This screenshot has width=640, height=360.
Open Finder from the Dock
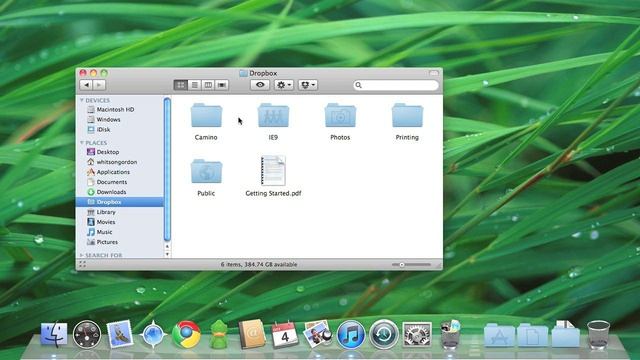click(54, 334)
